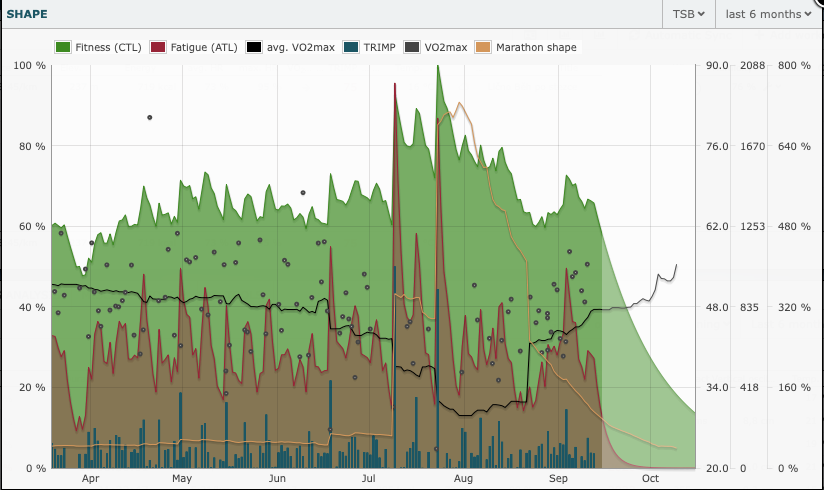Click the 800 % marathon shape axis label
Screen dimensions: 824x490
[794, 65]
